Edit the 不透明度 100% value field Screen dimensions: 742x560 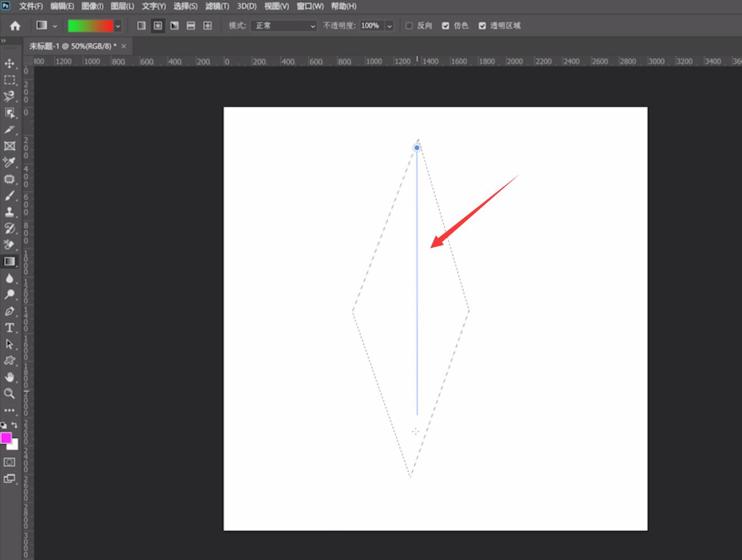370,26
